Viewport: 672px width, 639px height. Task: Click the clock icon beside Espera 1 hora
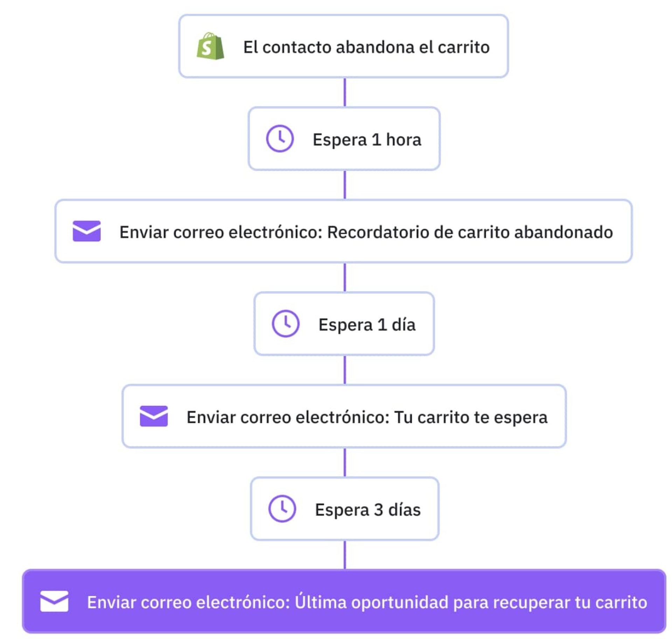(280, 139)
